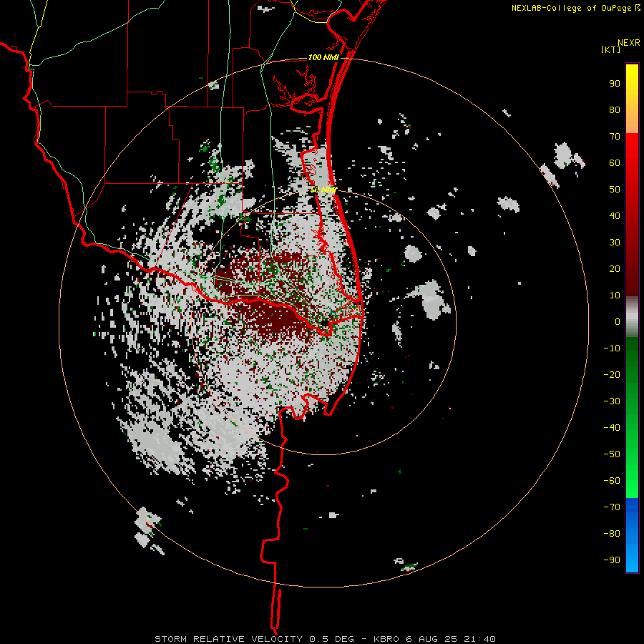Screen dimensions: 644x644
Task: Click the yellow top segment of the color bar
Action: click(x=632, y=99)
